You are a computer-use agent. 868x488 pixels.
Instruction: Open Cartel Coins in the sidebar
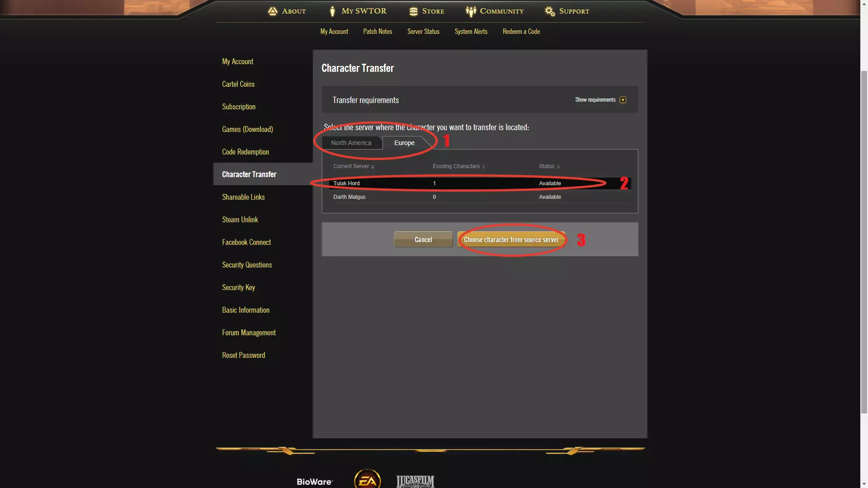pyautogui.click(x=238, y=84)
